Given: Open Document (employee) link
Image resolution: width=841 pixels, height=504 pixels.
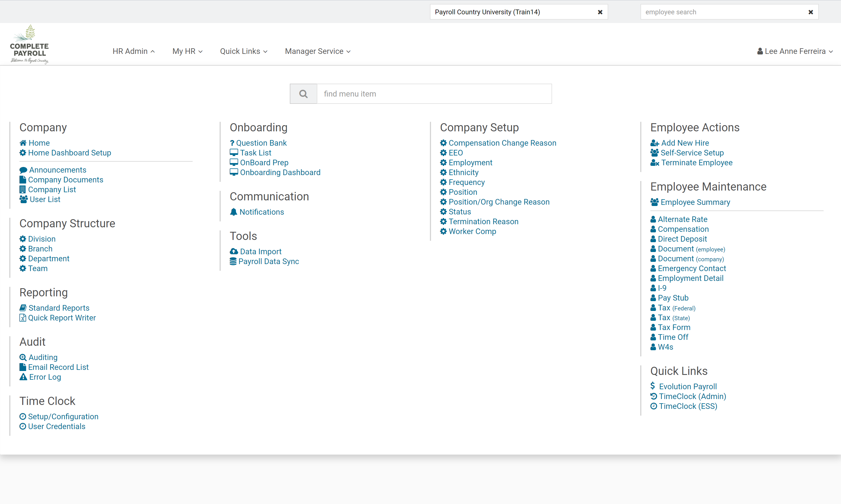Looking at the screenshot, I should (692, 249).
